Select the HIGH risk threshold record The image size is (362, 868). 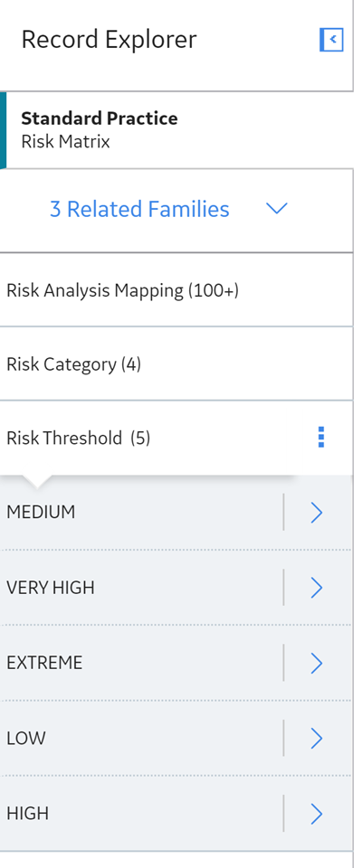[141, 813]
